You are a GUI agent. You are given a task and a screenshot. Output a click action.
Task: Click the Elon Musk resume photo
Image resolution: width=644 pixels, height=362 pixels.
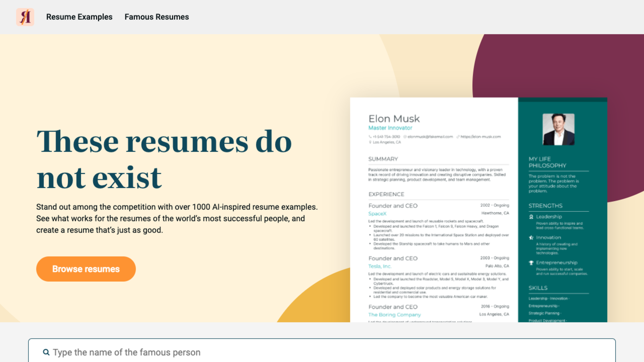click(558, 129)
